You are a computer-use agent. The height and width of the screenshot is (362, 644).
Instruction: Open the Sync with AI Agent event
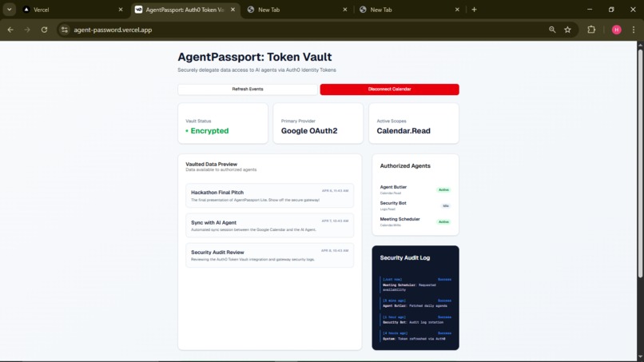(269, 225)
